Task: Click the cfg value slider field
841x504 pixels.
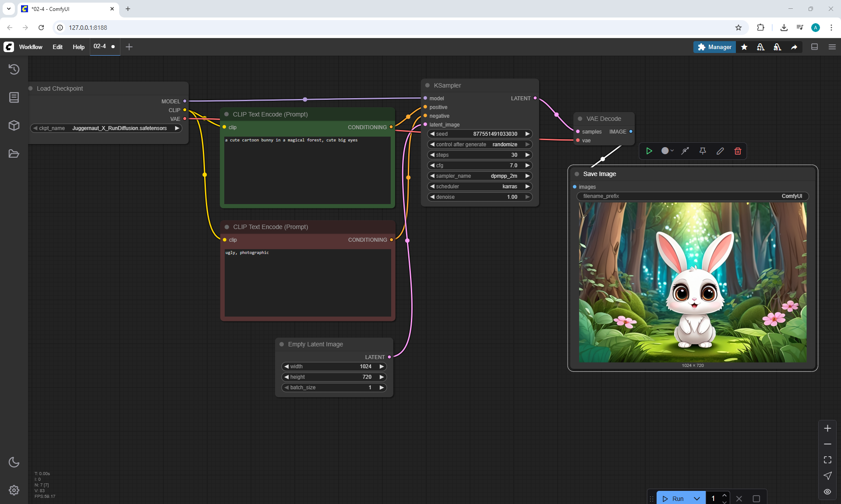Action: (480, 166)
